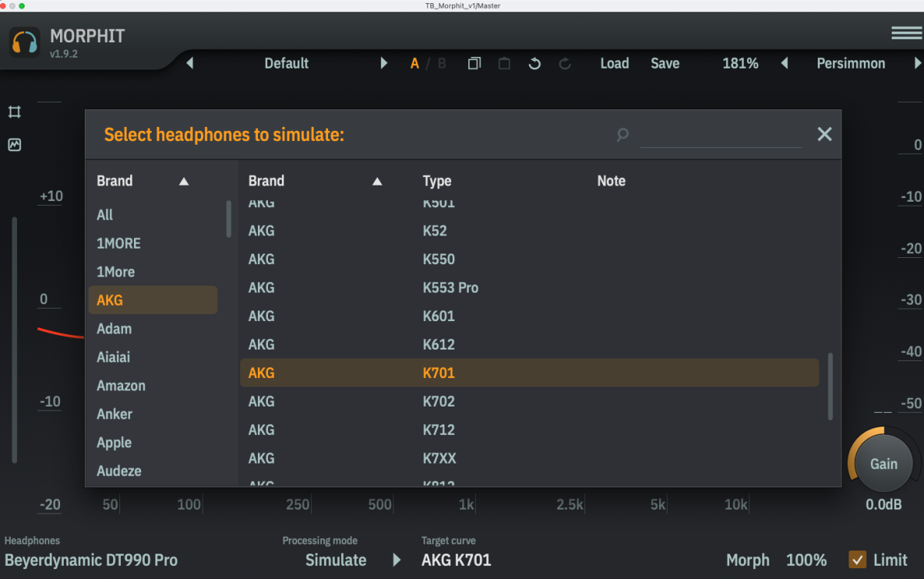This screenshot has width=924, height=579.
Task: Choose the AKG K612 headphones
Action: coord(529,345)
